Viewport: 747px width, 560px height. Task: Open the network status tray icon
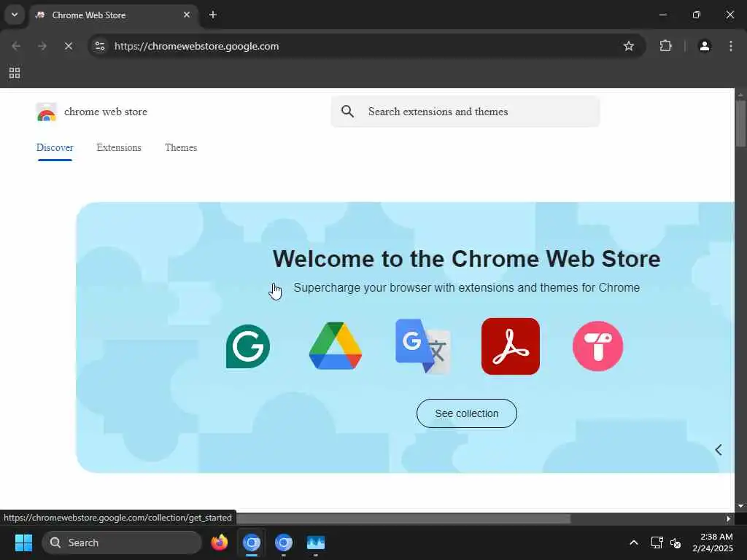657,542
